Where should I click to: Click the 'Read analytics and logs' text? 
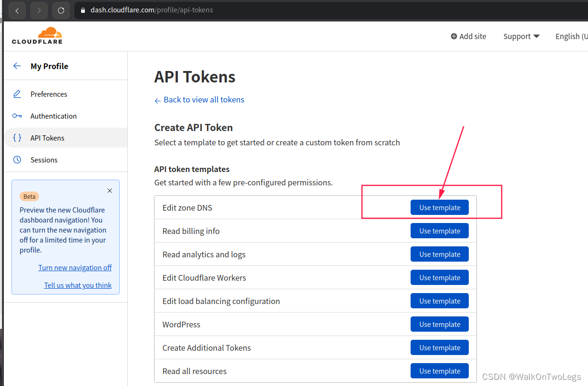[204, 254]
